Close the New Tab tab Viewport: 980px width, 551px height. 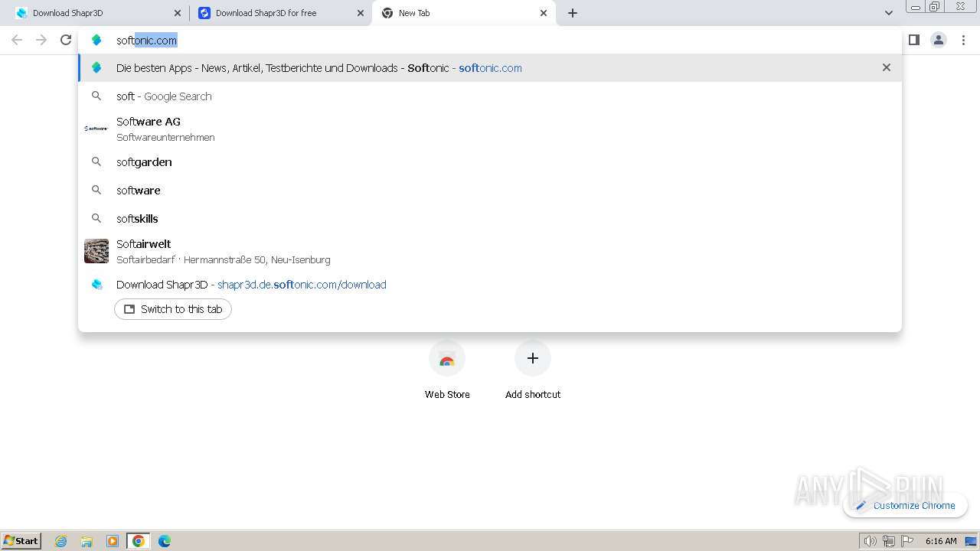[x=544, y=13]
